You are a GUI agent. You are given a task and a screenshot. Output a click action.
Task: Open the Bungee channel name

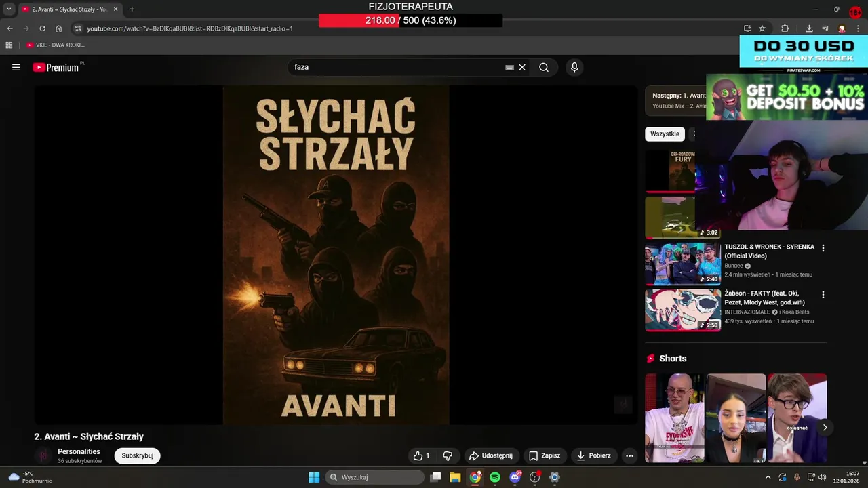coord(734,266)
